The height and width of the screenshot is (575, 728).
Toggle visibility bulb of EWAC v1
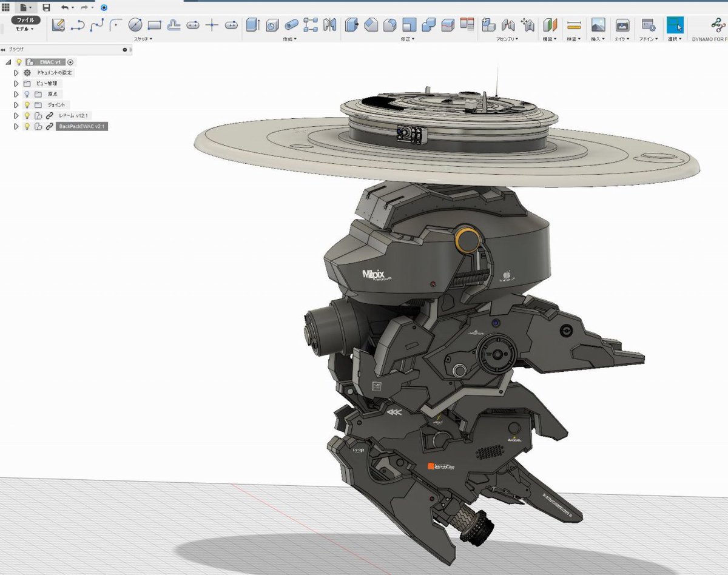(x=19, y=62)
